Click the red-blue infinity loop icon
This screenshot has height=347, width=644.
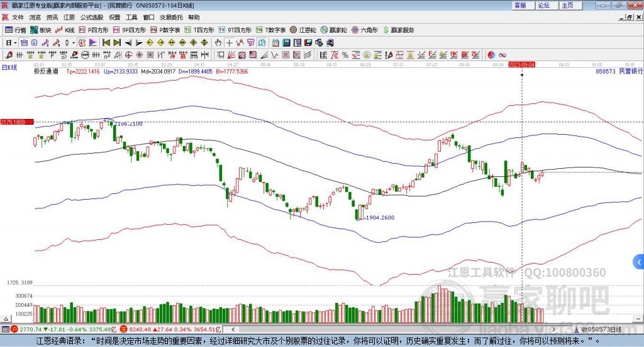tap(502, 55)
